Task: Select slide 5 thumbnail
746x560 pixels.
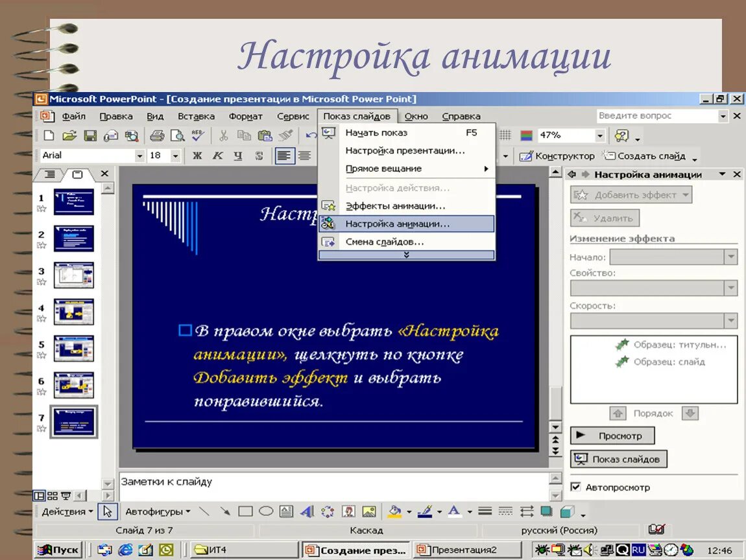Action: click(x=74, y=349)
